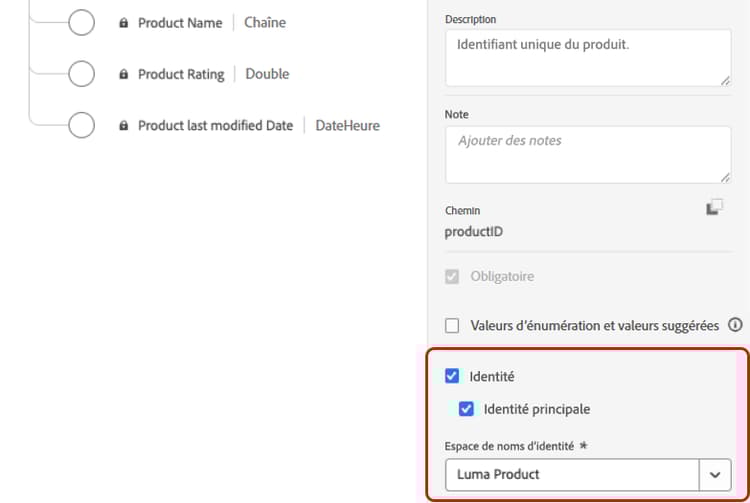Click the lock icon beside Product Name
This screenshot has width=750, height=503.
[x=124, y=23]
